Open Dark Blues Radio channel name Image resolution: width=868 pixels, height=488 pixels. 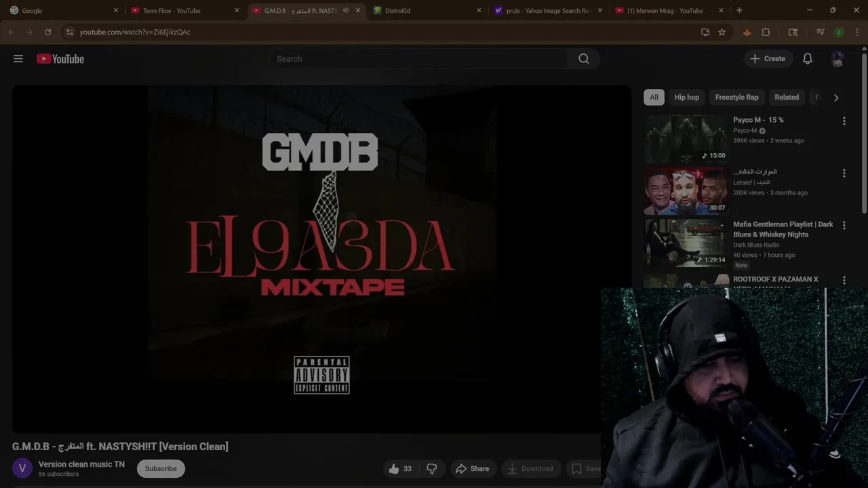pyautogui.click(x=756, y=245)
